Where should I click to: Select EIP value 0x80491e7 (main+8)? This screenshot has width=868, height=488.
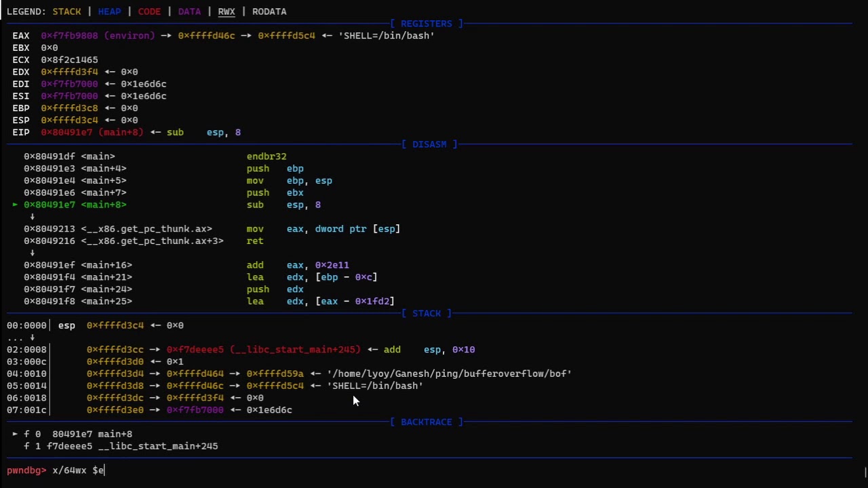92,132
